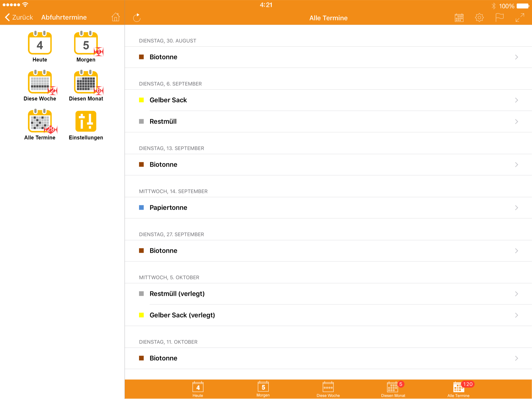
Task: Click the Dienstag, 30. August date header
Action: [168, 41]
